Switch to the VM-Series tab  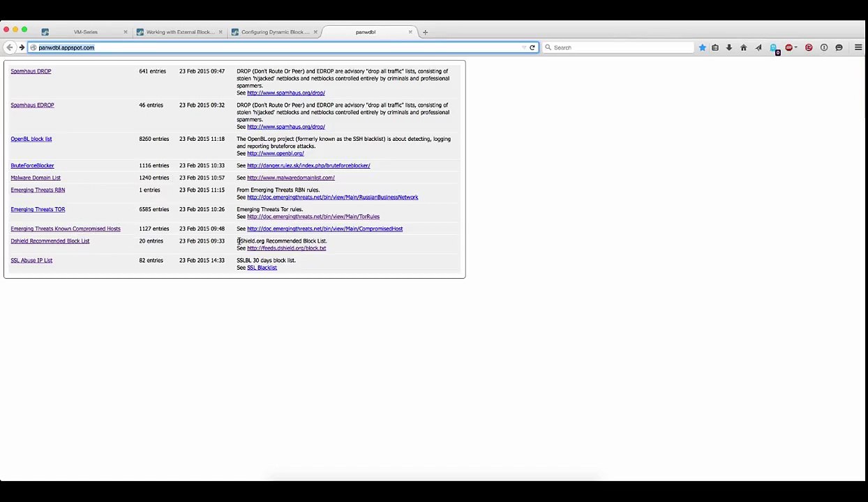click(x=86, y=32)
